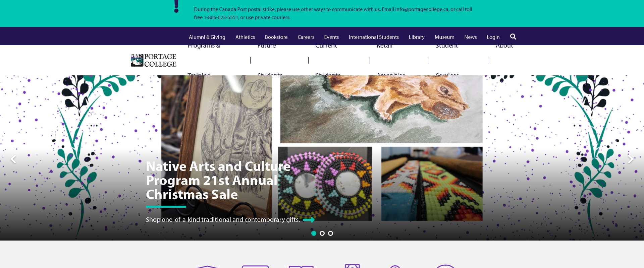The height and width of the screenshot is (268, 644).
Task: Open the site search magnifier icon
Action: coord(513,37)
